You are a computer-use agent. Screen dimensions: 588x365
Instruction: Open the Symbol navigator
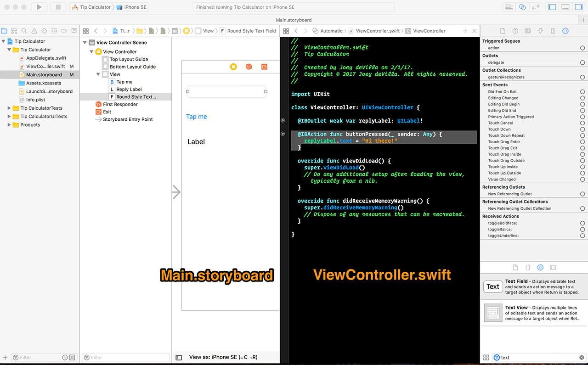[14, 31]
